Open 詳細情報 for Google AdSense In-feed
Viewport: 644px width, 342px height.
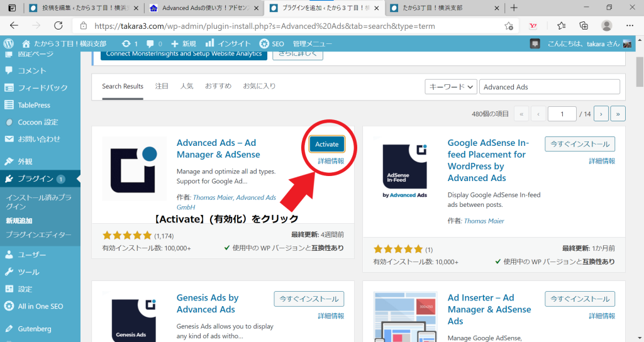(602, 161)
